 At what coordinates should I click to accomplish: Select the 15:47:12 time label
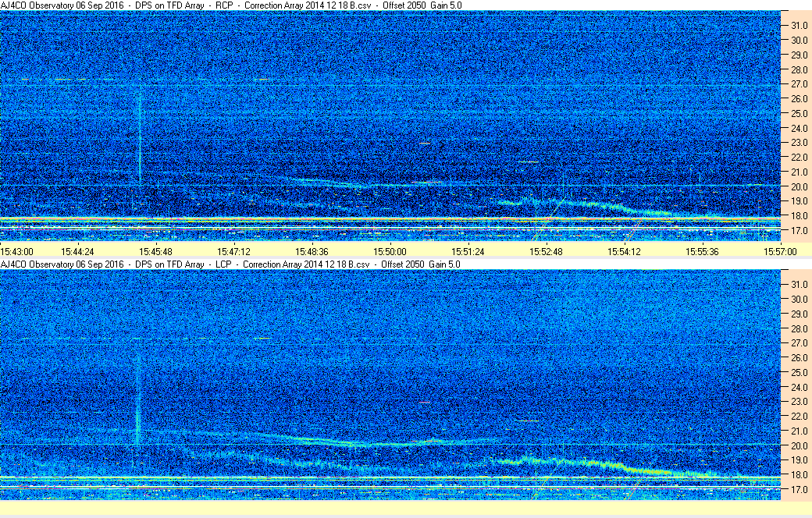(234, 251)
